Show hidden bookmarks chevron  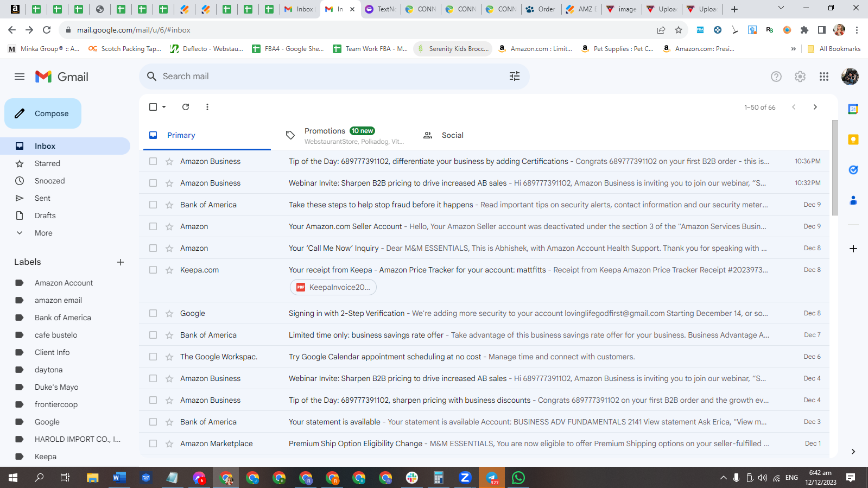(x=794, y=49)
